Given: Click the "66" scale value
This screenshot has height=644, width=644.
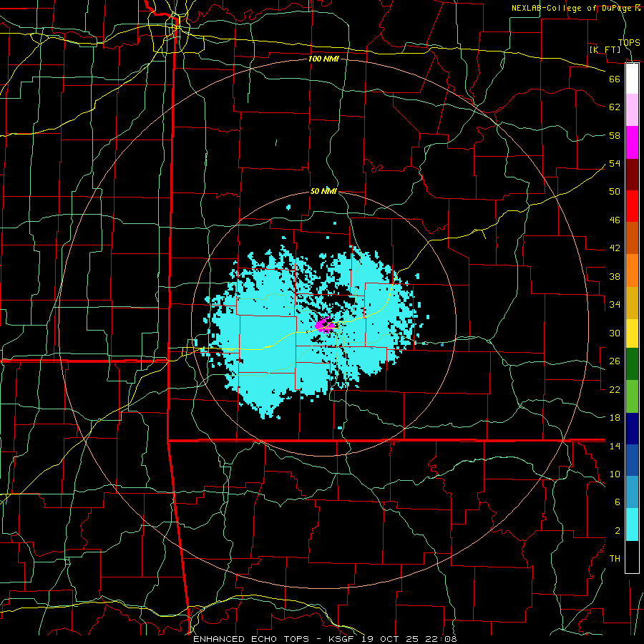Looking at the screenshot, I should [615, 79].
